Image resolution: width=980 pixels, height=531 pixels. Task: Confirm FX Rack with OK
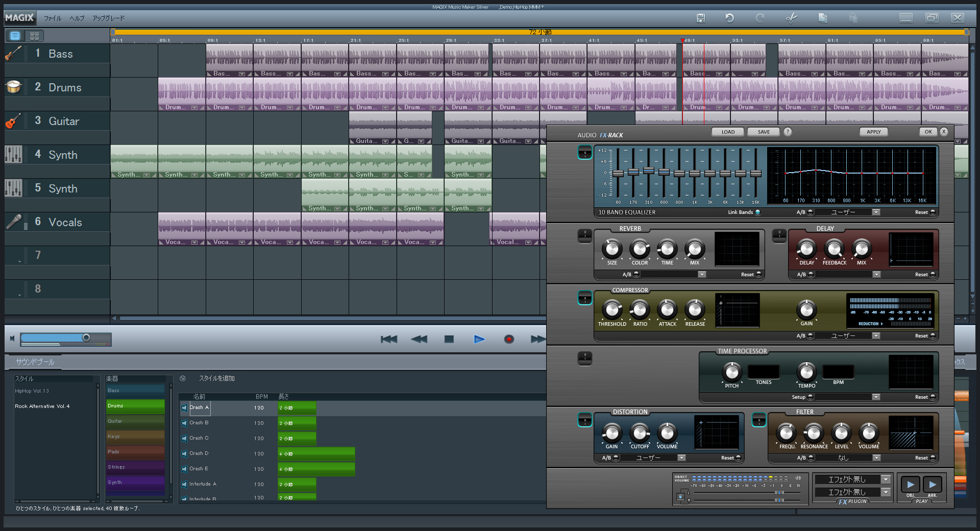(x=928, y=132)
